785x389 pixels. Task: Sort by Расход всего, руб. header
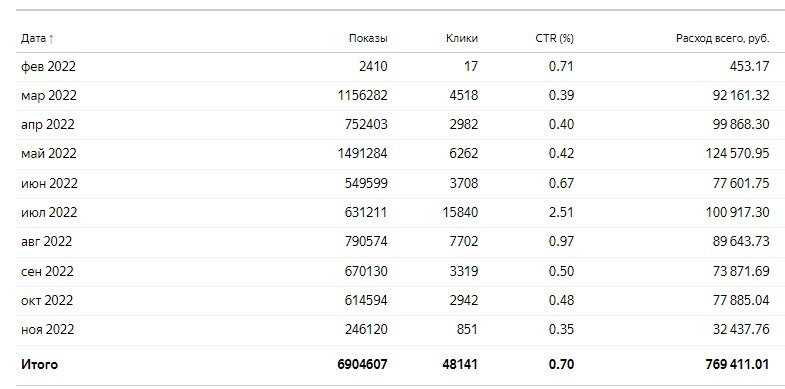tap(722, 38)
